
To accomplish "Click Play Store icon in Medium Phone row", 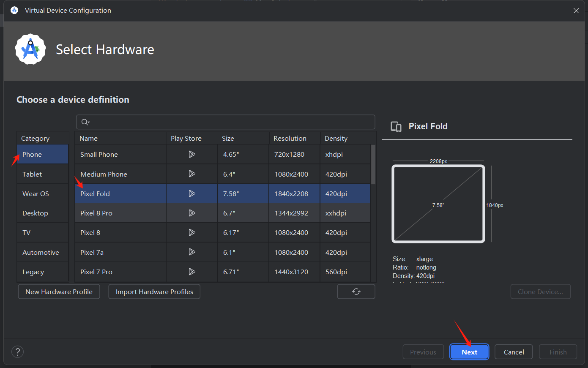I will tap(192, 174).
